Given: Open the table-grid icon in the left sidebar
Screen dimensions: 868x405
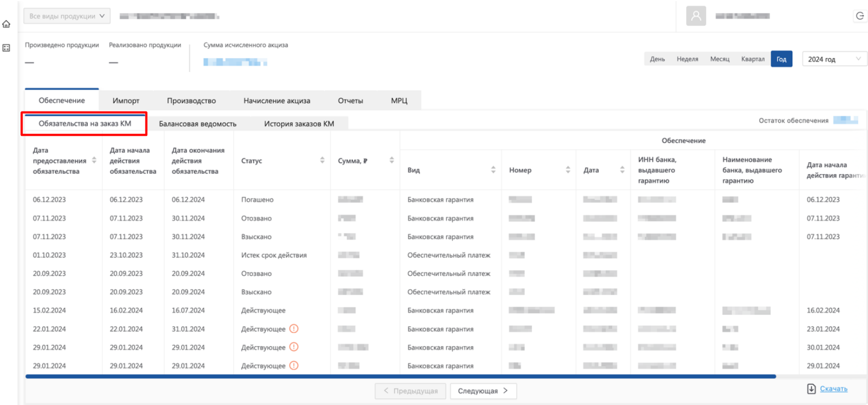Looking at the screenshot, I should coord(6,48).
